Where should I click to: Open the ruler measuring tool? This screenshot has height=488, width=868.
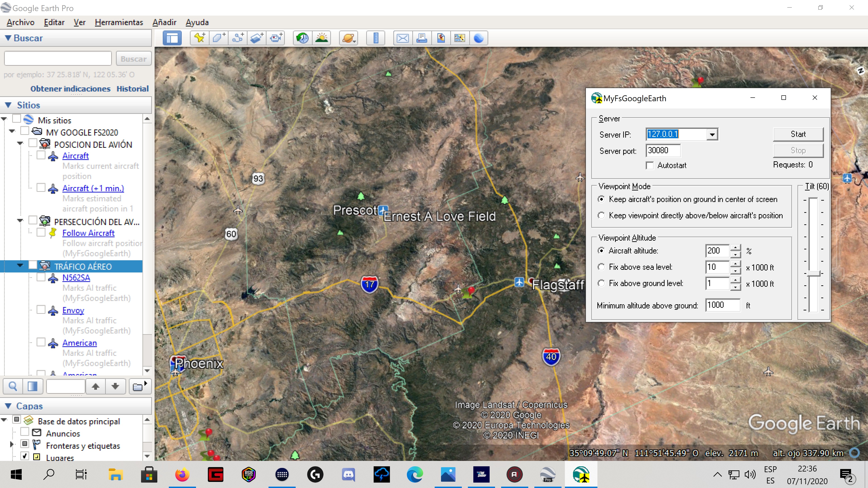pyautogui.click(x=376, y=38)
